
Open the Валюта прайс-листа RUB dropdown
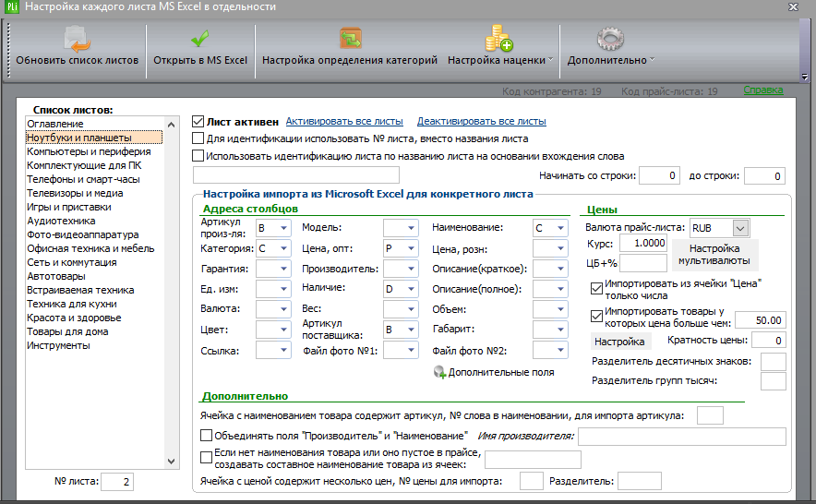(740, 228)
